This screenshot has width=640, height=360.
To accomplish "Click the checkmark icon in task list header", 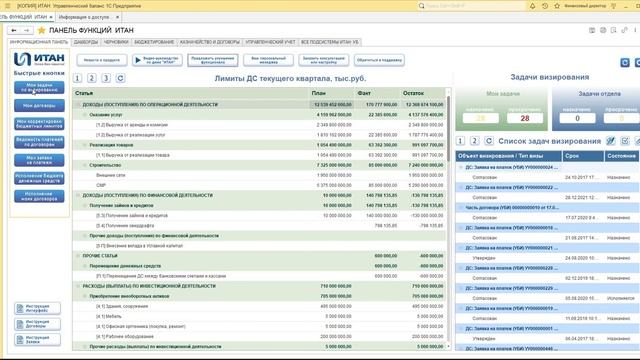I will 625,141.
